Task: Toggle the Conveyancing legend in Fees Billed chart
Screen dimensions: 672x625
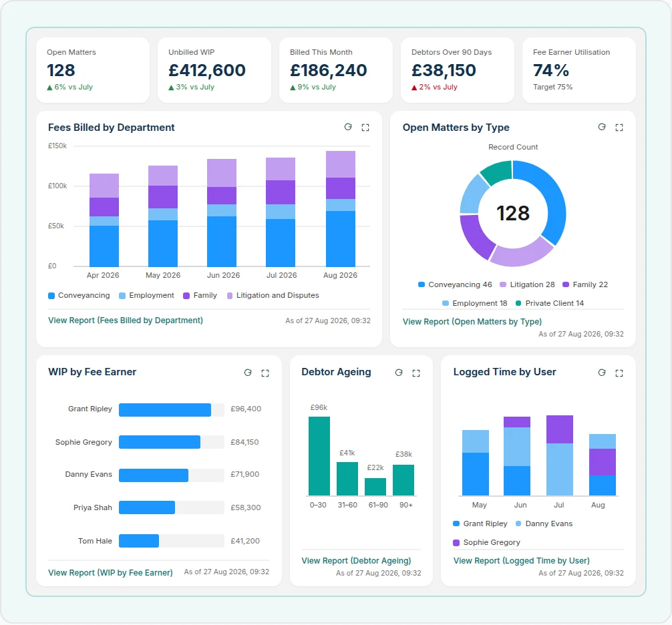Action: (79, 296)
